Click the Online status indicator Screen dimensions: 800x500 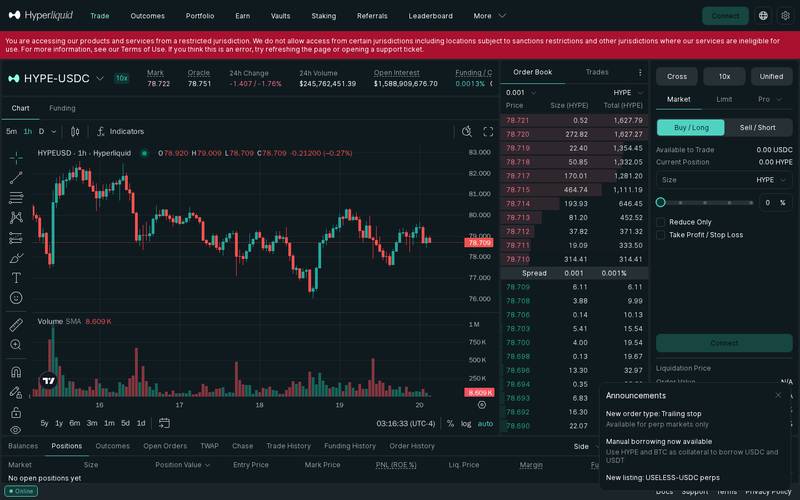point(21,491)
